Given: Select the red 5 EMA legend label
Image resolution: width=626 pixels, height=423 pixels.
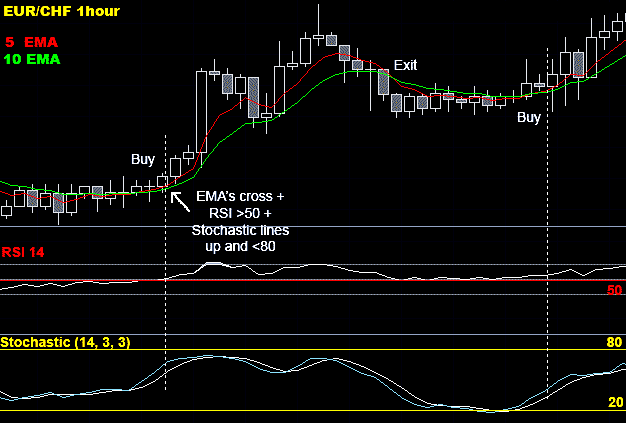Looking at the screenshot, I should pos(31,42).
